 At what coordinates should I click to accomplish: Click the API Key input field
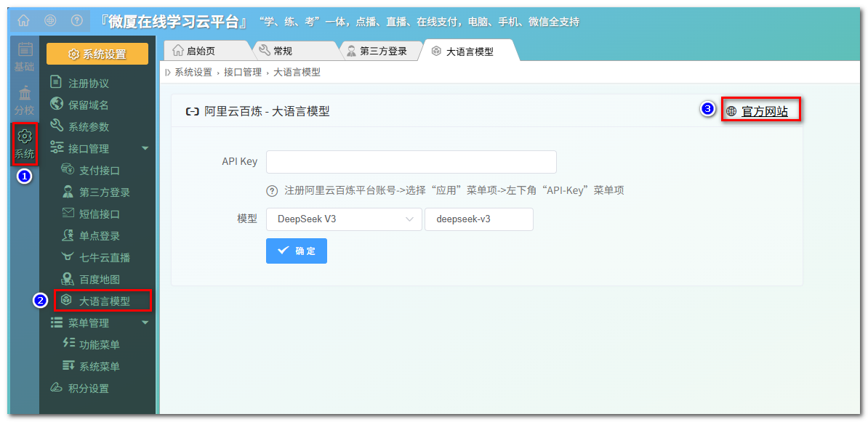(x=411, y=162)
